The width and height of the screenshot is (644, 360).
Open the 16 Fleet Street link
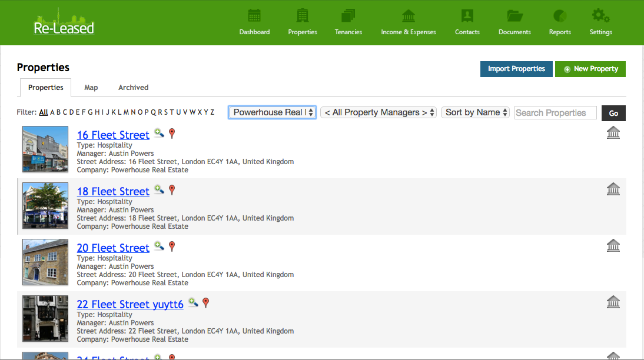pyautogui.click(x=113, y=135)
